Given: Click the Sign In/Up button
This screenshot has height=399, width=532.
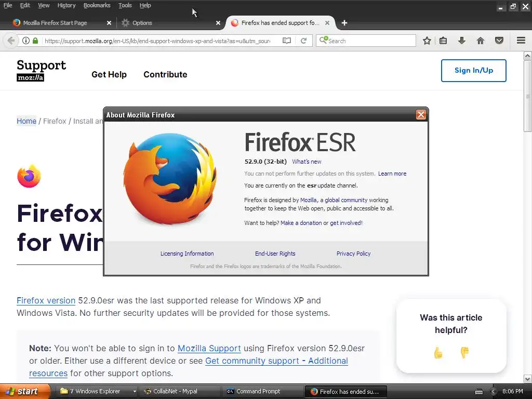Looking at the screenshot, I should point(474,71).
